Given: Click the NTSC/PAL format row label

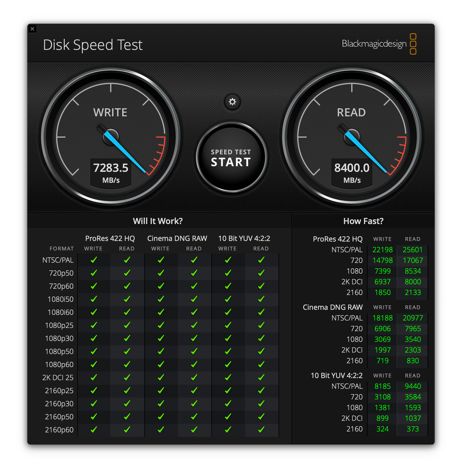Looking at the screenshot, I should point(58,260).
